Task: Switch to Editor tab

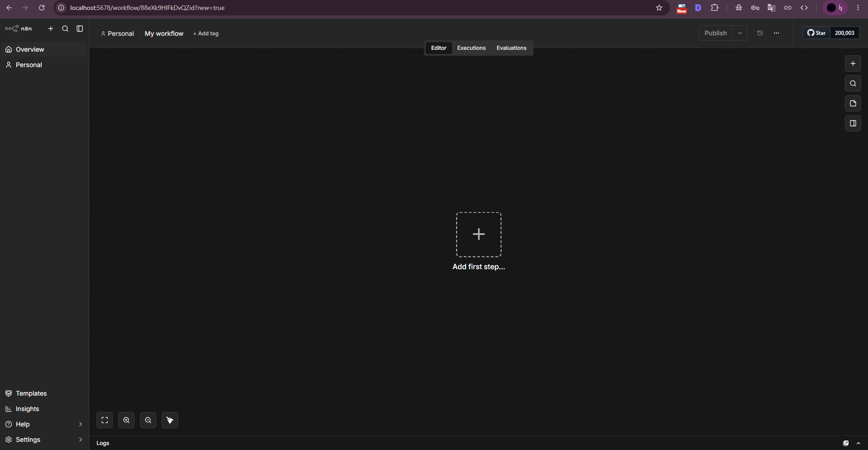Action: pos(439,48)
